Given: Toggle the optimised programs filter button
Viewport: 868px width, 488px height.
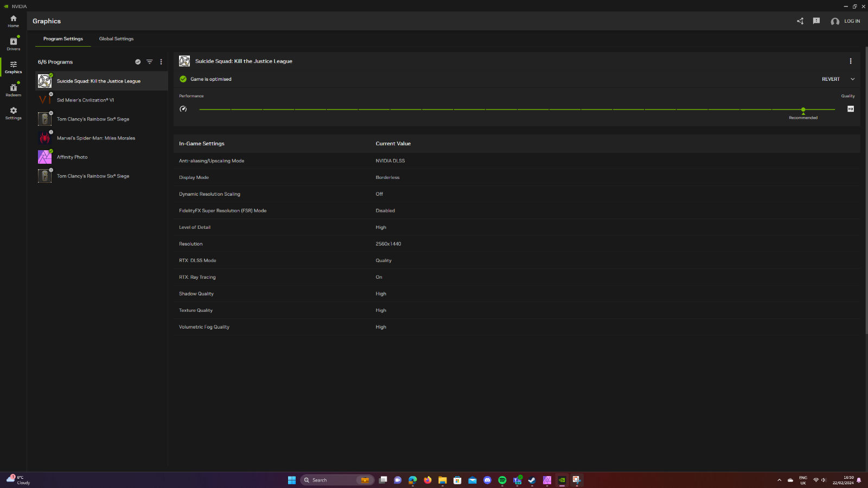Looking at the screenshot, I should tap(138, 62).
